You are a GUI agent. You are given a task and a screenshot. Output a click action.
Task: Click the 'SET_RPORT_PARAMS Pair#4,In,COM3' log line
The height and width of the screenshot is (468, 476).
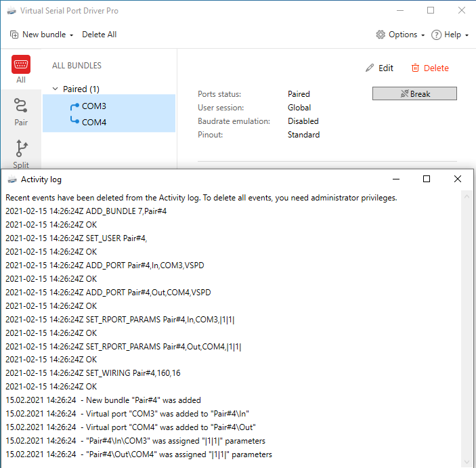coord(120,320)
